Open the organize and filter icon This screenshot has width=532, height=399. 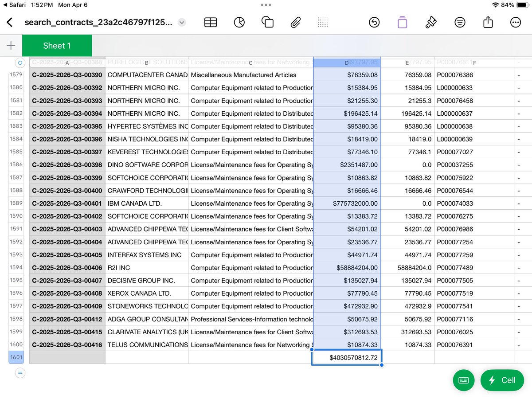[460, 23]
